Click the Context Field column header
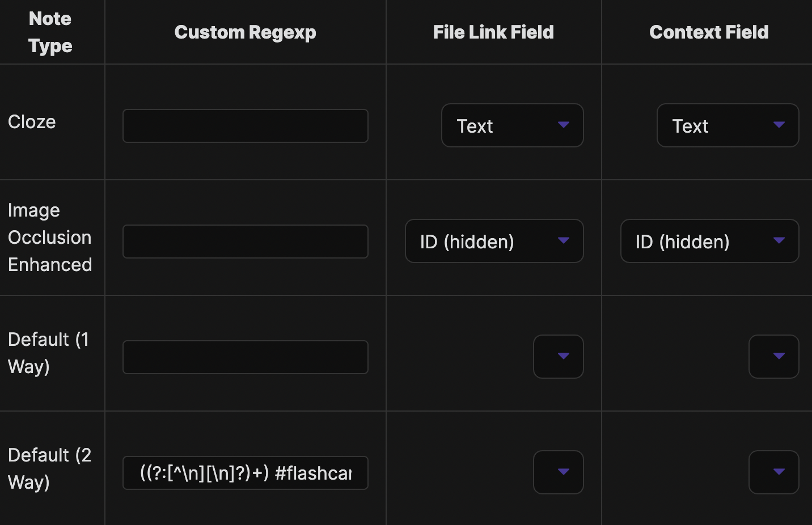This screenshot has height=525, width=812. (709, 32)
